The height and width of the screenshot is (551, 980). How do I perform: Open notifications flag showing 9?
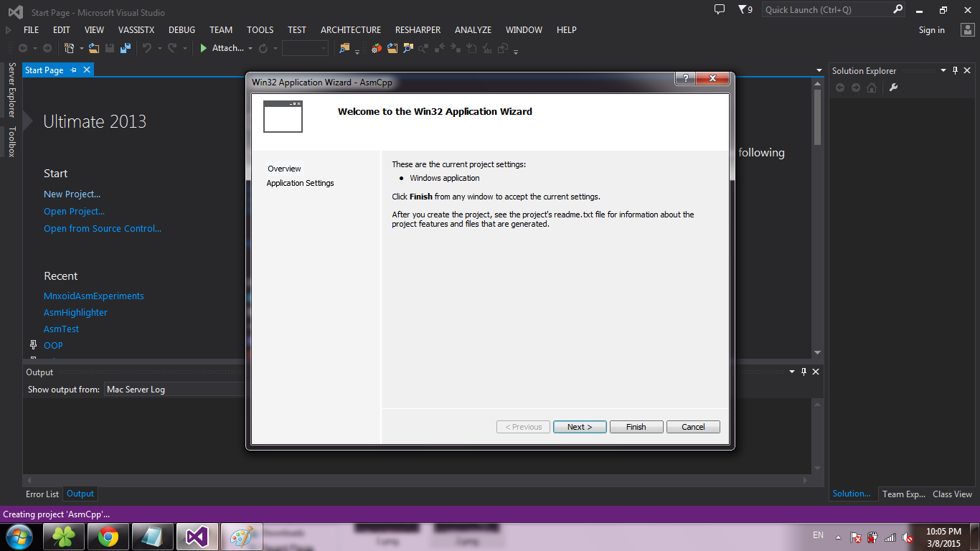745,9
